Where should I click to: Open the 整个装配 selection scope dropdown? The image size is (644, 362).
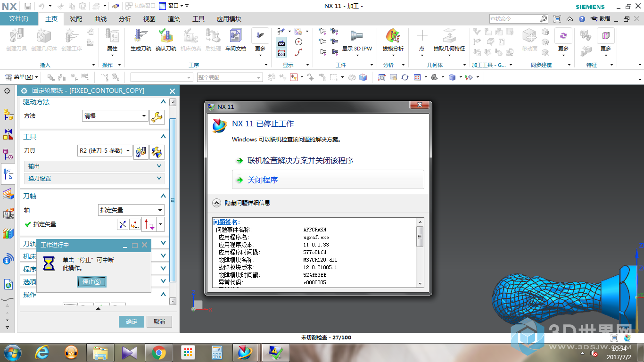click(x=230, y=77)
